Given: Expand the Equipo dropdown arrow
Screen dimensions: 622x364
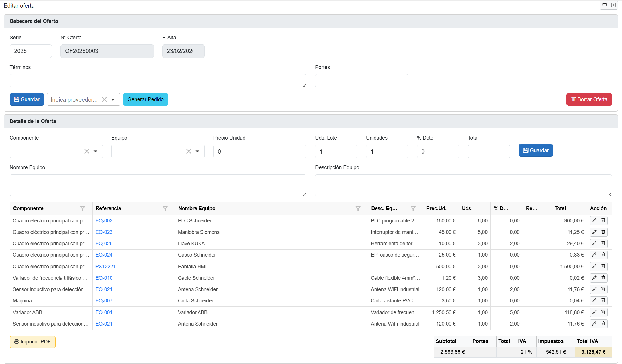Looking at the screenshot, I should coord(197,151).
